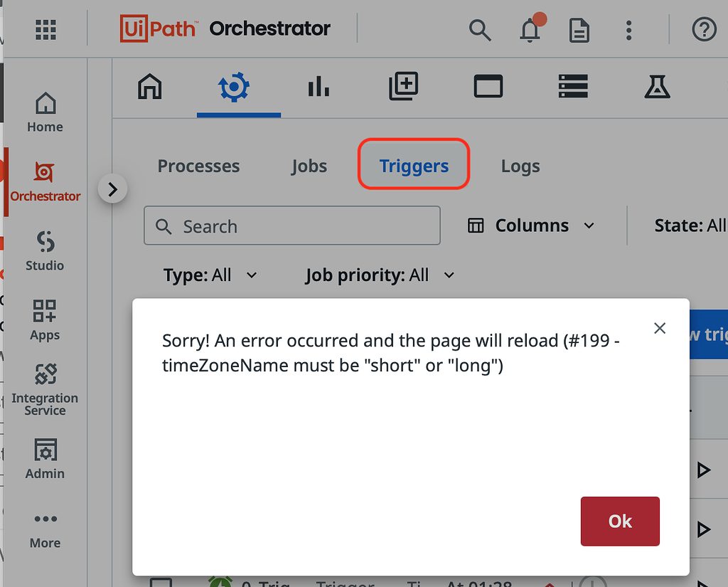Image resolution: width=728 pixels, height=587 pixels.
Task: Open Integration Service in sidebar
Action: [45, 389]
